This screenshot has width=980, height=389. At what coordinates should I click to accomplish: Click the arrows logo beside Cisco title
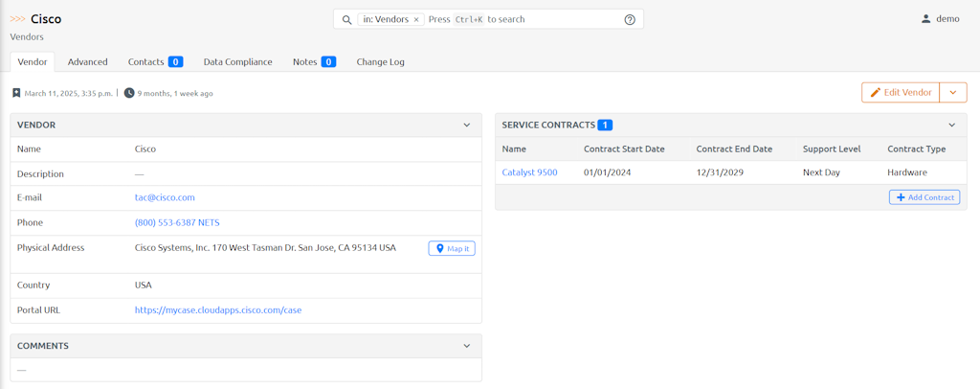[x=18, y=19]
